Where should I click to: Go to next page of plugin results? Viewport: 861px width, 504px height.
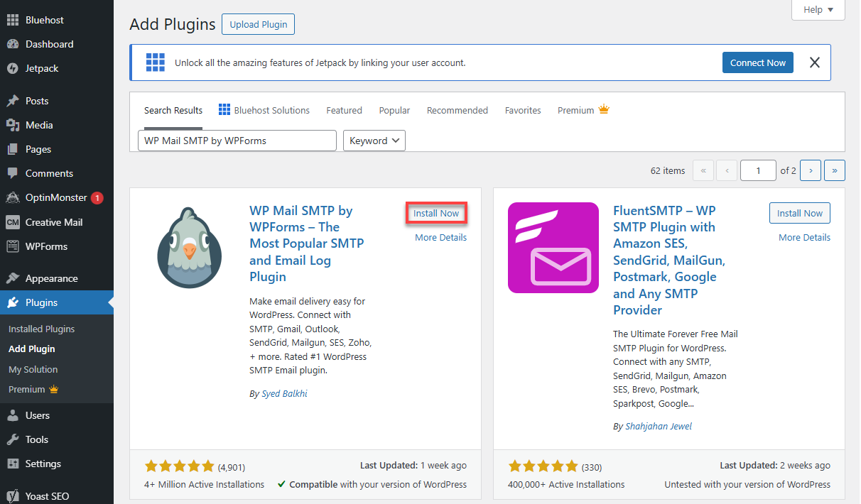(x=811, y=170)
